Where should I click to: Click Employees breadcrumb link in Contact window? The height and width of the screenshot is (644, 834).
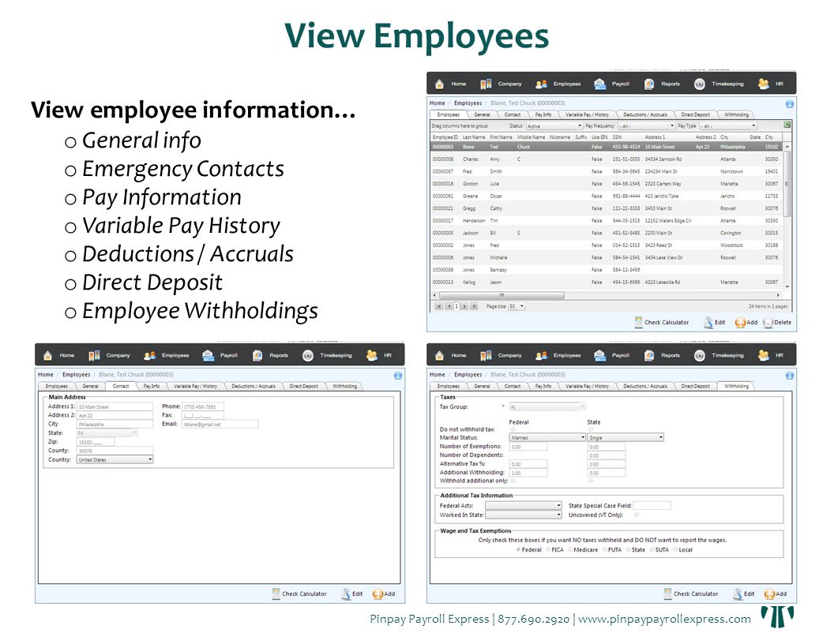pos(76,375)
